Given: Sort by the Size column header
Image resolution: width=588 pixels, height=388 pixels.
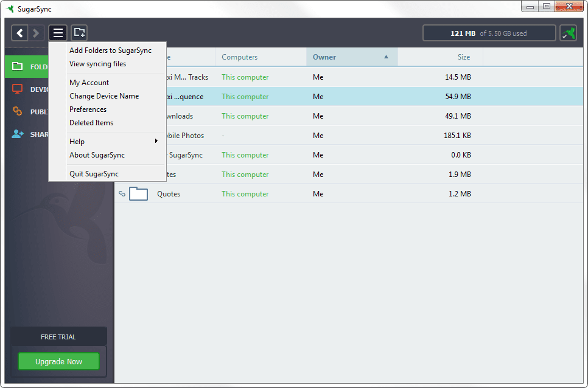Looking at the screenshot, I should (463, 57).
